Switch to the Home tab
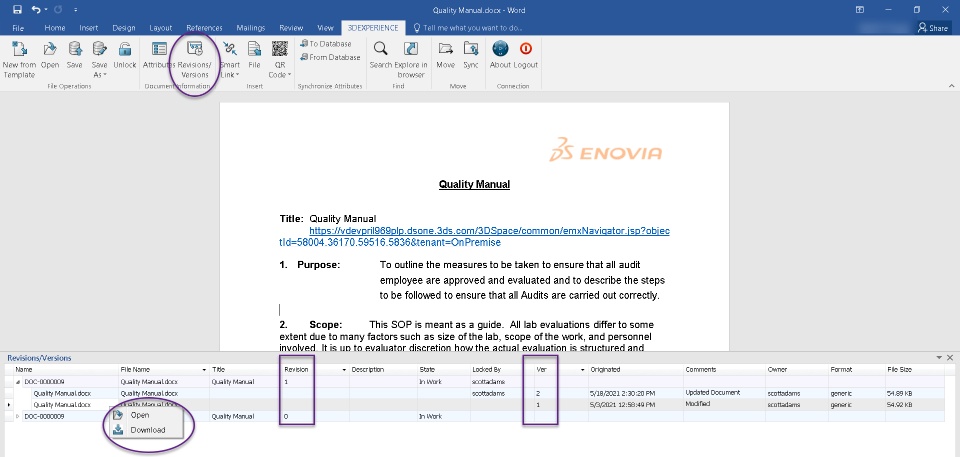960x457 pixels. (x=55, y=28)
